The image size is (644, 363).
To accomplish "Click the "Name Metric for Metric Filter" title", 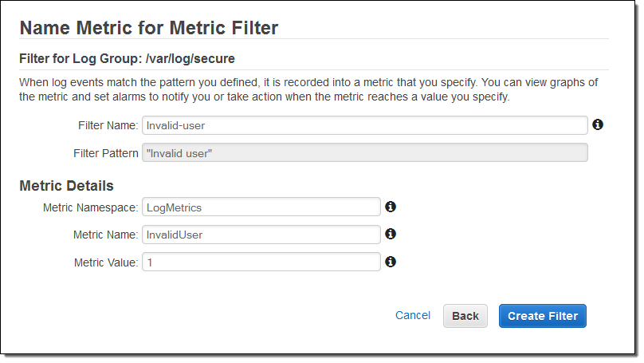I will pyautogui.click(x=149, y=28).
